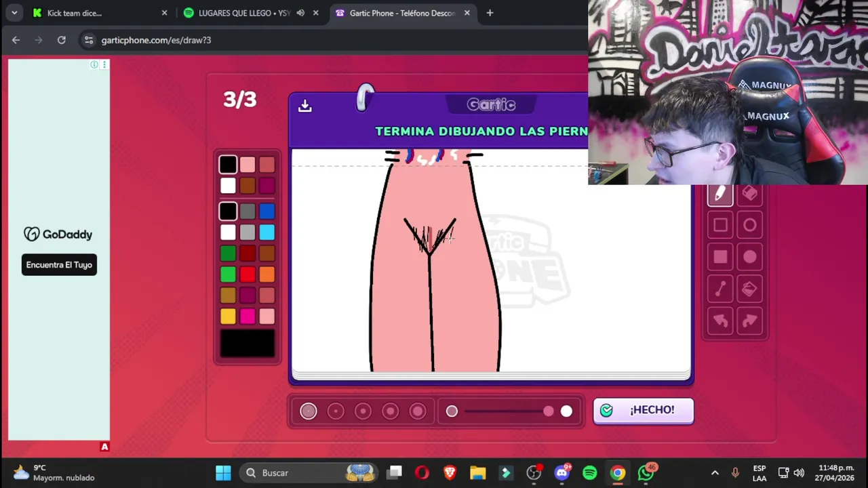Close the Kick team dice tab

(164, 13)
